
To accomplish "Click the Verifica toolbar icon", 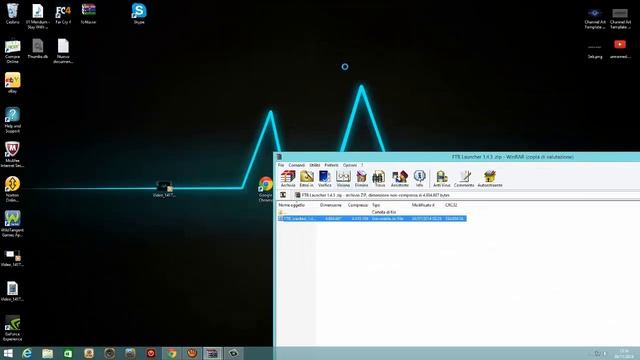I will coord(324,179).
